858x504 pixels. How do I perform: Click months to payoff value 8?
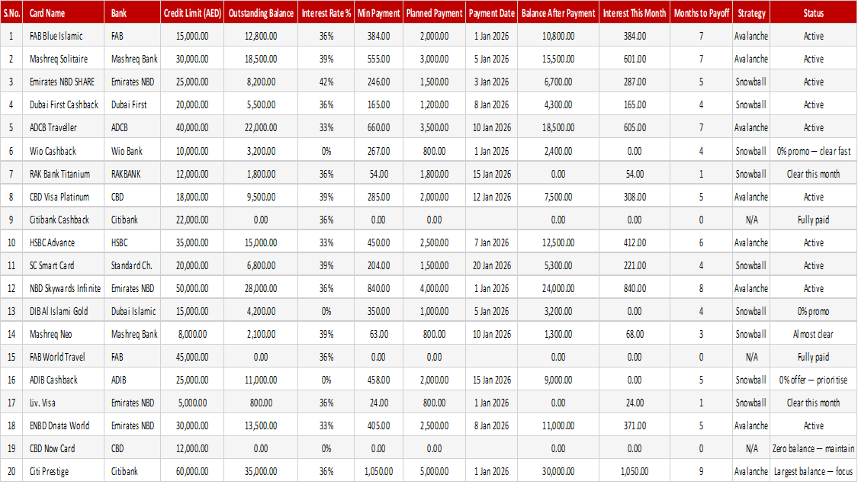pos(701,288)
